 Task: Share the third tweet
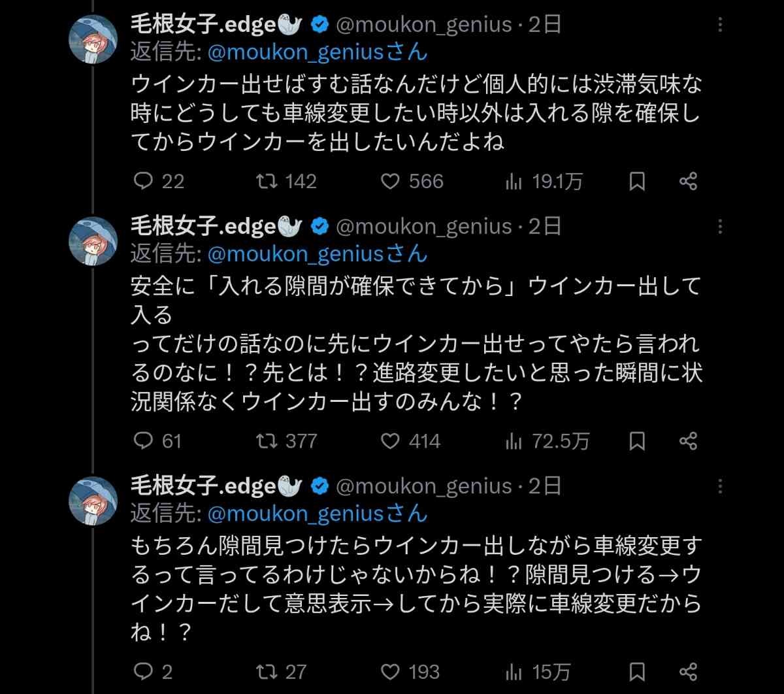click(x=688, y=671)
